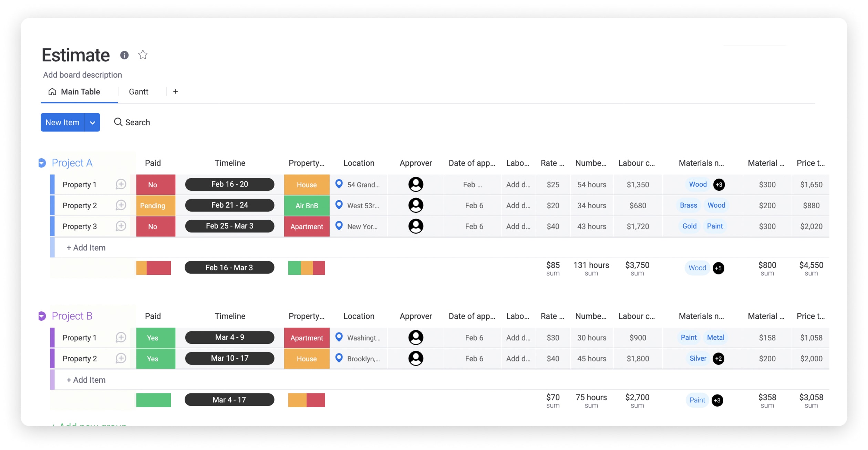
Task: Click the search magnifier icon
Action: pos(117,122)
